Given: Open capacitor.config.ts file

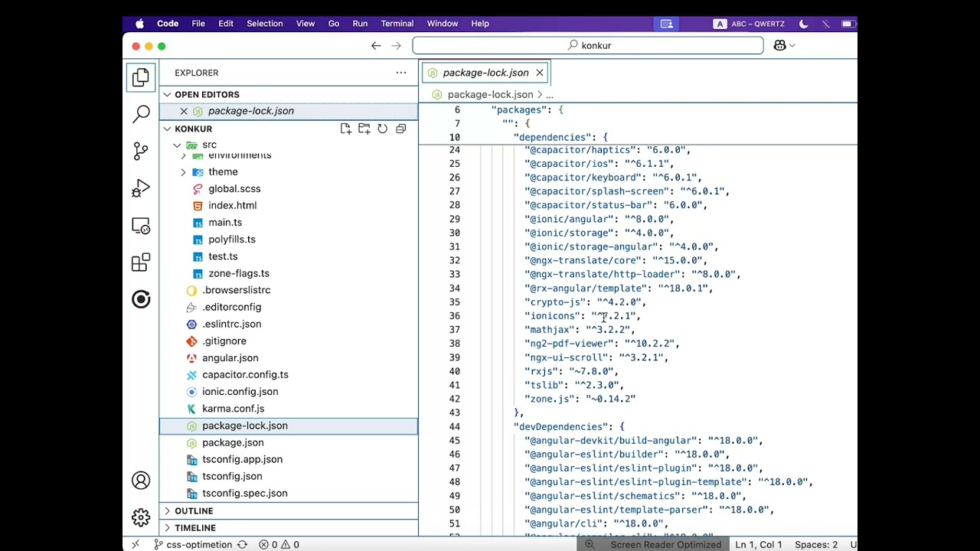Looking at the screenshot, I should (x=245, y=374).
